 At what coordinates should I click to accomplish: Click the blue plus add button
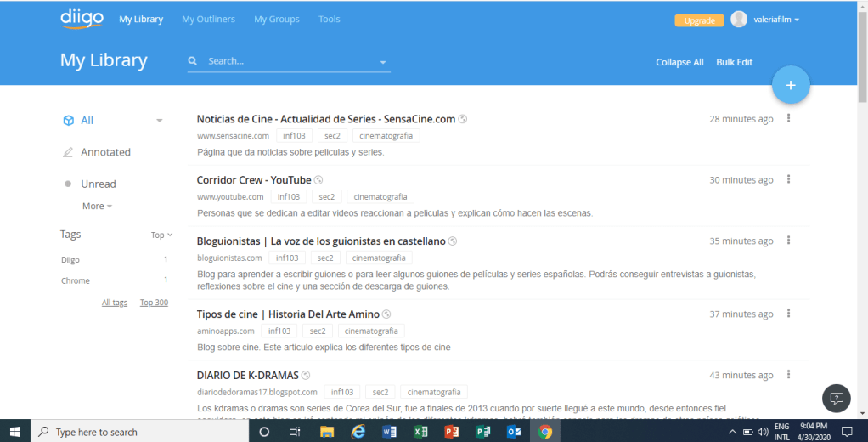[791, 85]
